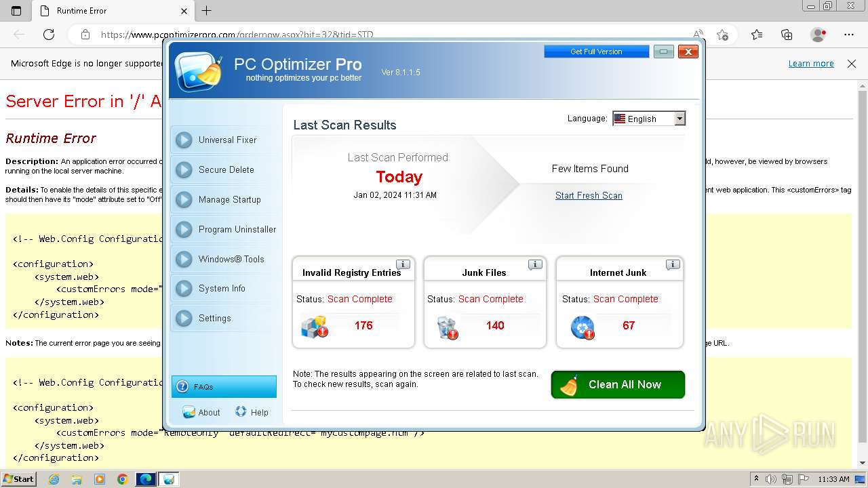Click Get Full Version button
The height and width of the screenshot is (488, 868).
click(596, 52)
